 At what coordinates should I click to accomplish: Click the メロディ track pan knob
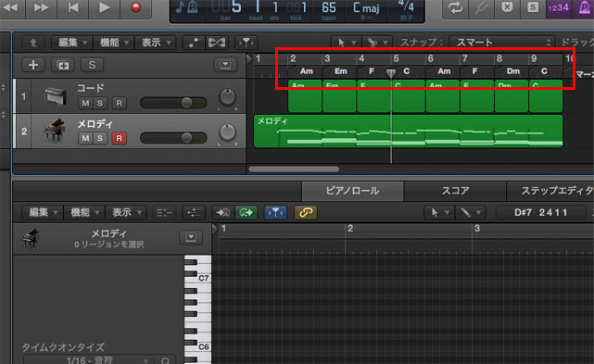tap(227, 132)
